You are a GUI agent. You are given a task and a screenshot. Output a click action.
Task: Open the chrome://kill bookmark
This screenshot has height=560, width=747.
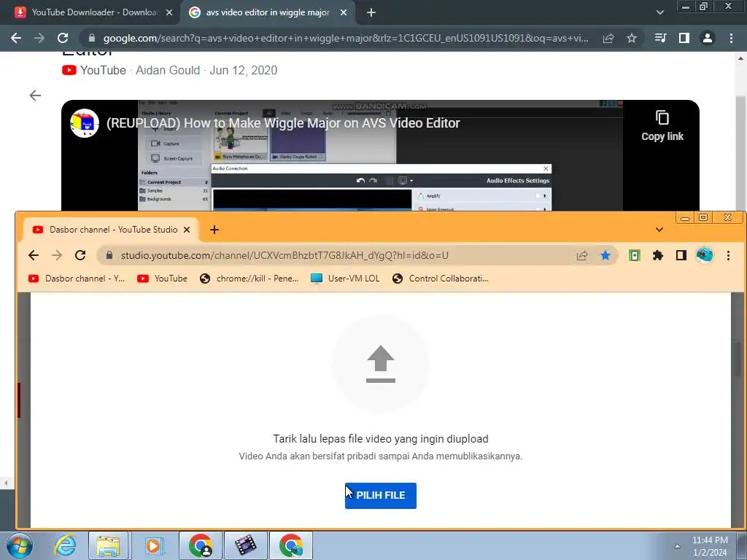[x=249, y=279]
